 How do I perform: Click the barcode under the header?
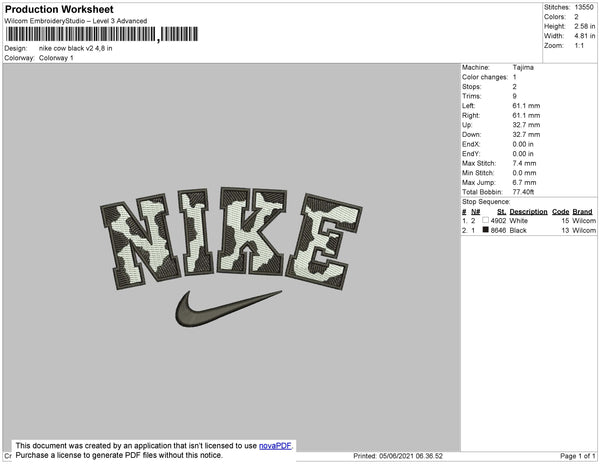click(102, 34)
